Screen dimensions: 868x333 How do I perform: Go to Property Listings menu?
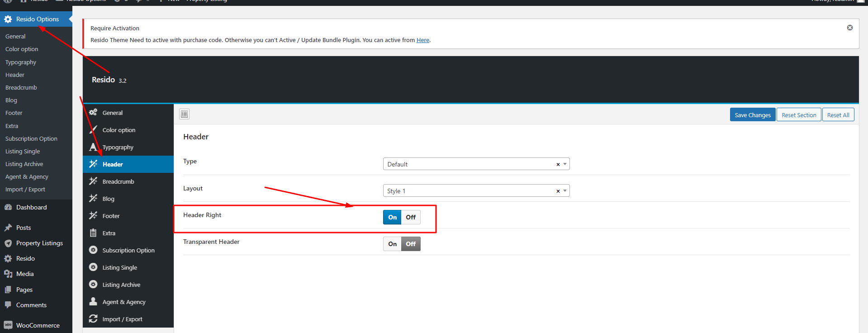36,243
